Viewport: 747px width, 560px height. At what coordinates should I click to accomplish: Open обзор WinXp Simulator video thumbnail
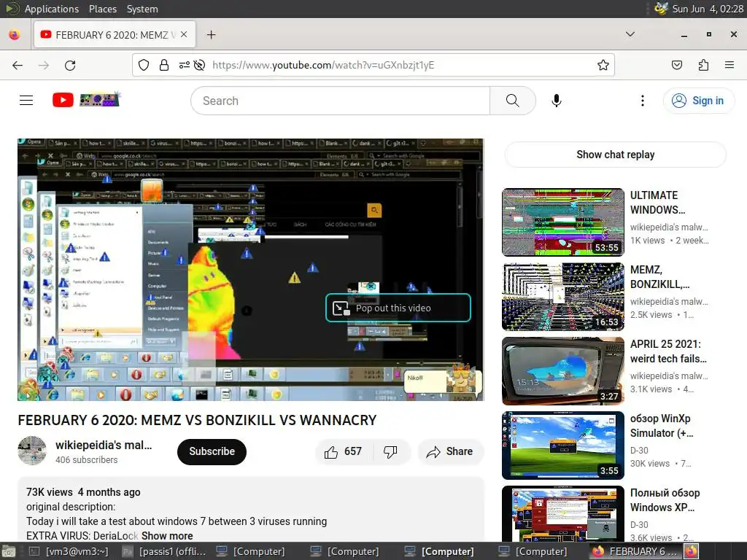(x=563, y=446)
